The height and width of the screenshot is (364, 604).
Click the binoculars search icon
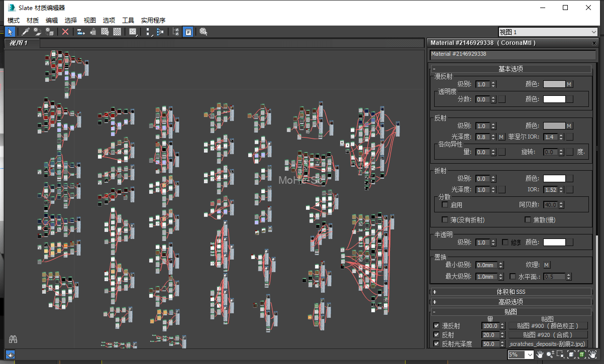coord(13,339)
